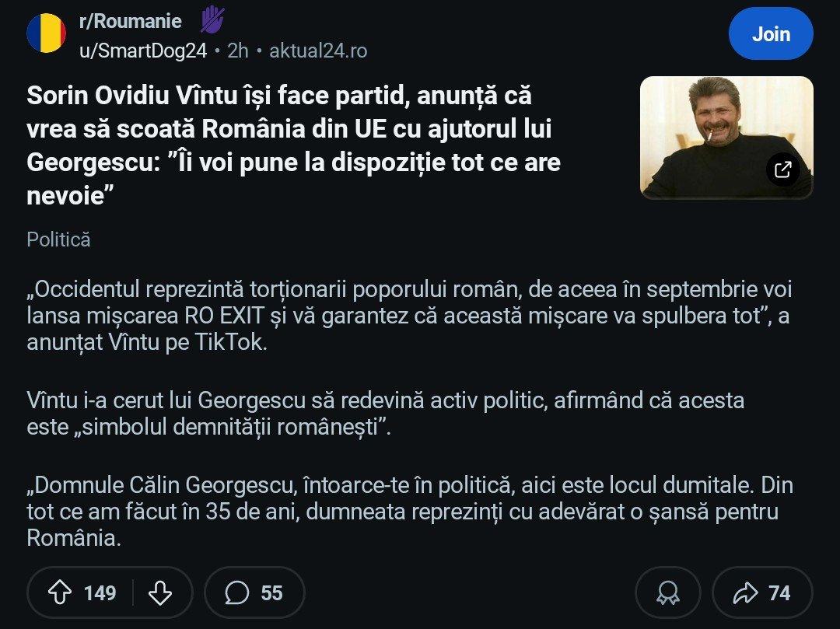The width and height of the screenshot is (840, 629).
Task: Tap the paragraph starting „Occidentul reprezintă
Action: point(409,316)
